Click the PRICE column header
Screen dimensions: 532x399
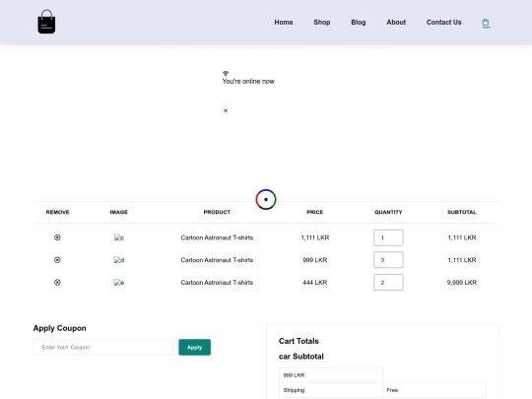[315, 212]
